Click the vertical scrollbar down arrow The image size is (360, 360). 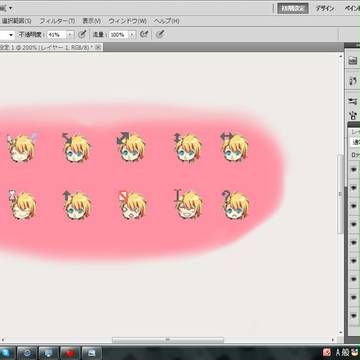(340, 333)
